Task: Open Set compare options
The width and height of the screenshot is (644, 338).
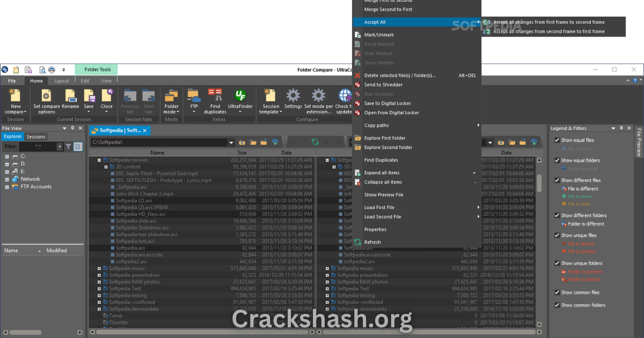Action: pos(47,101)
